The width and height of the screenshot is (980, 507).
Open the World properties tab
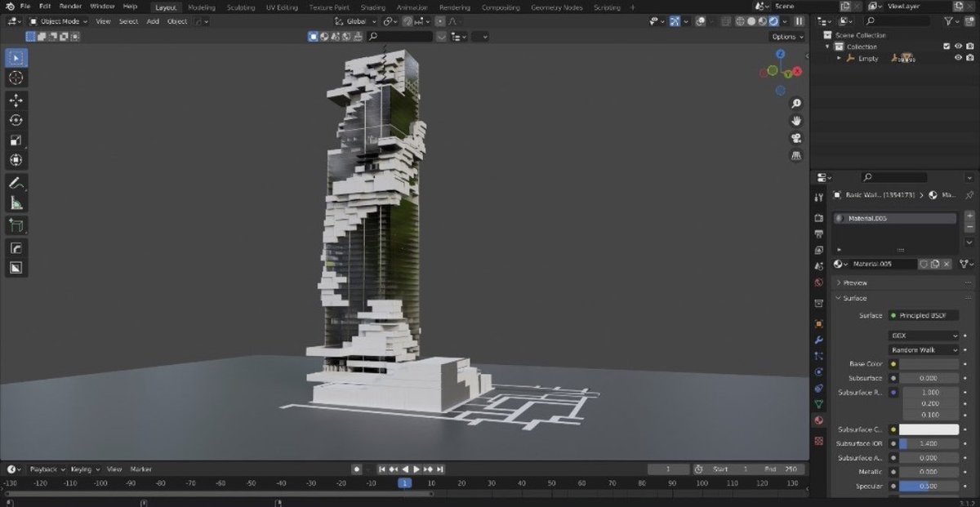[819, 282]
